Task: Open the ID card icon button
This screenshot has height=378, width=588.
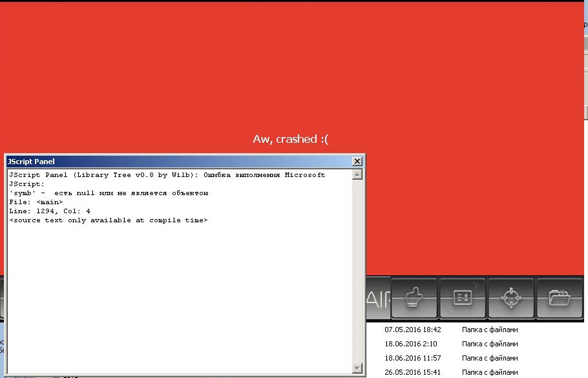Action: point(463,298)
